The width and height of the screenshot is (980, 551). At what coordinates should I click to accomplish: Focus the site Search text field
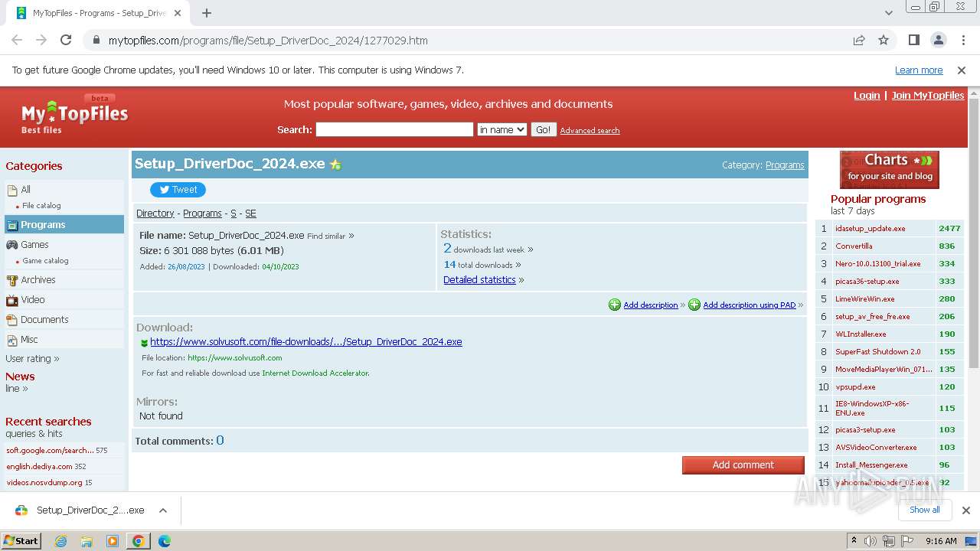(x=394, y=130)
